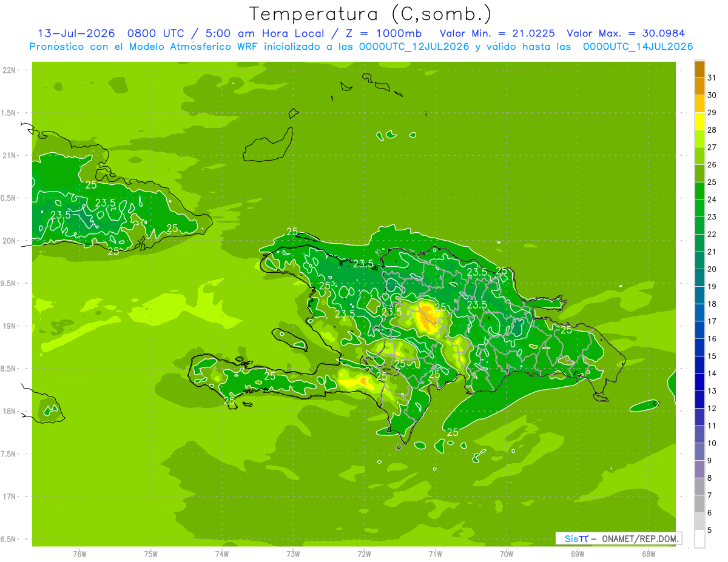Click legend swatch between 15 and 16
This screenshot has height=562, width=728.
coord(699,347)
